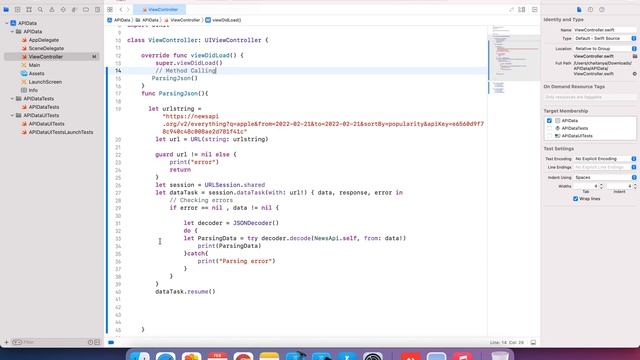The image size is (640, 360).
Task: Go back with the editor's left arrow
Action: click(x=121, y=9)
